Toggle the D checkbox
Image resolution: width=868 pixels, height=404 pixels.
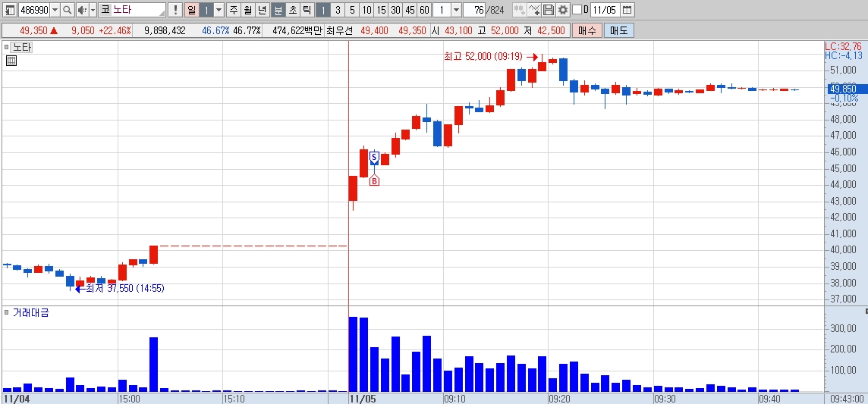tap(577, 10)
